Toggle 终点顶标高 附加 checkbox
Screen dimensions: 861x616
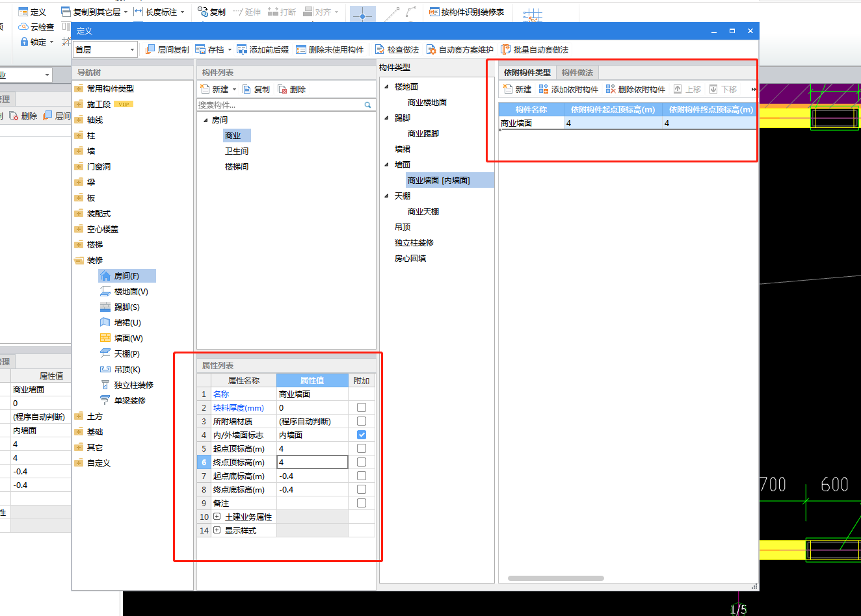pyautogui.click(x=362, y=462)
